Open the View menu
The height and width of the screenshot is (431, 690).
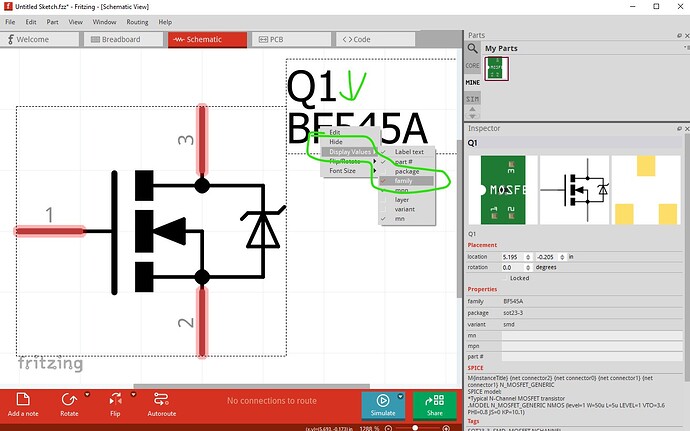tap(75, 22)
